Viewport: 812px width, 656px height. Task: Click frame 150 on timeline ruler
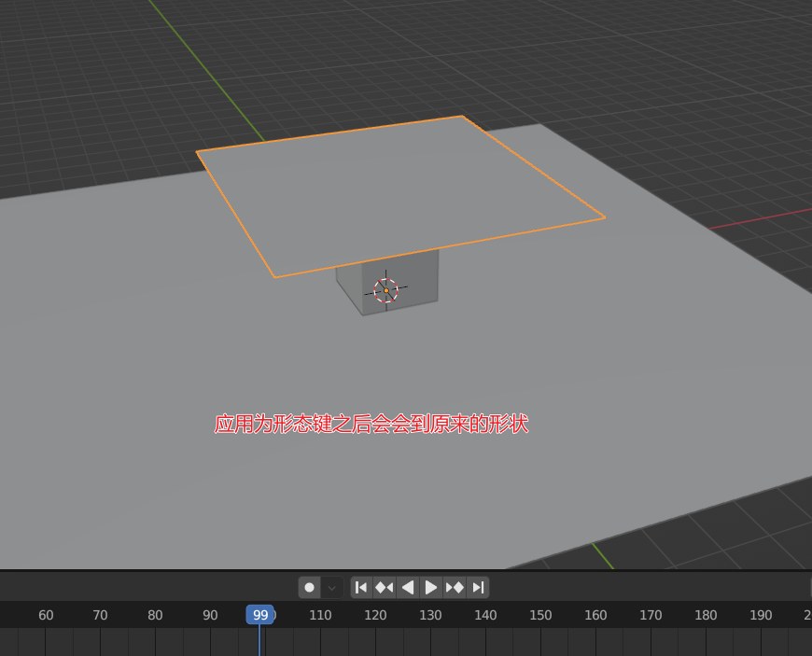tap(540, 615)
